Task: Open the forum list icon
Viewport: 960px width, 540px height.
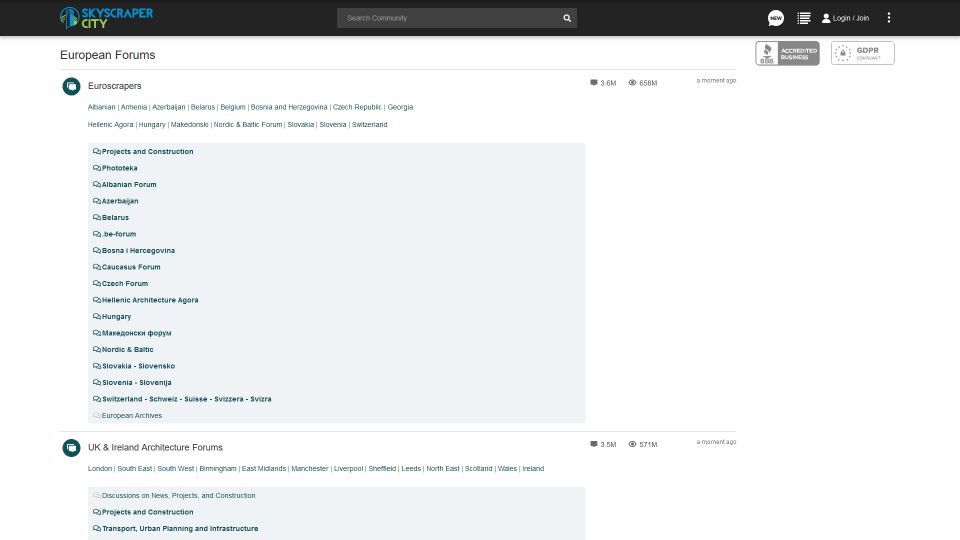Action: 804,18
